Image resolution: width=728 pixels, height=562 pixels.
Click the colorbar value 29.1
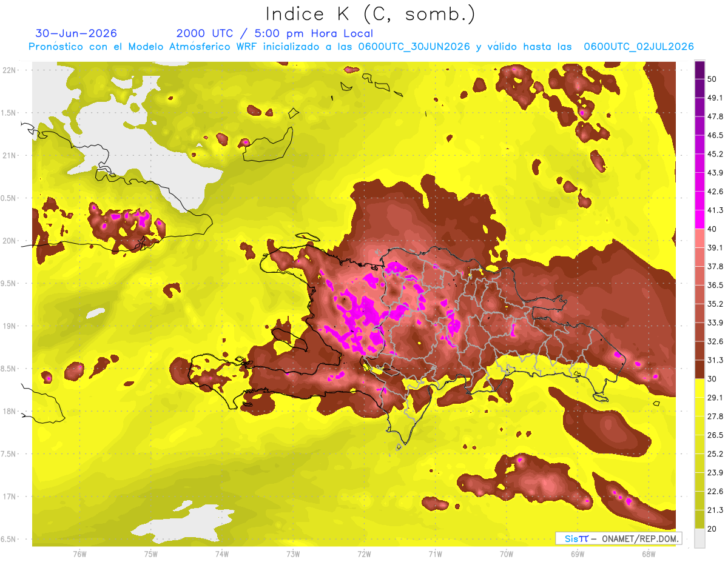[x=715, y=398]
